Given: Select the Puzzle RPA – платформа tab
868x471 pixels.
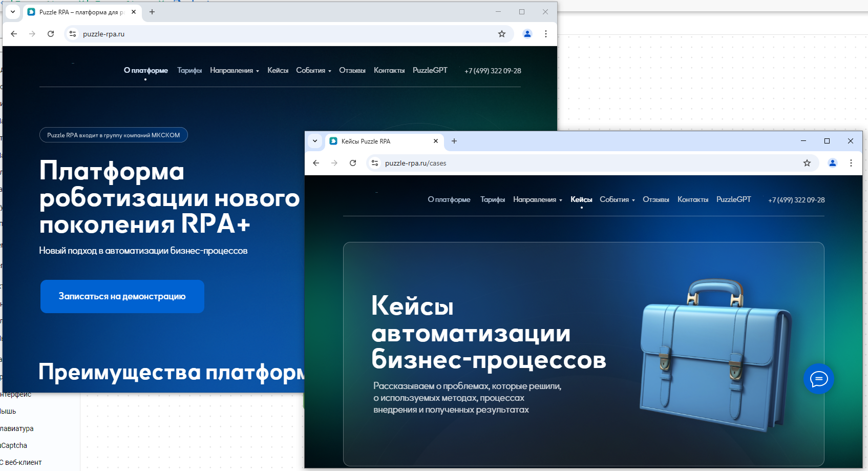Looking at the screenshot, I should coord(82,12).
